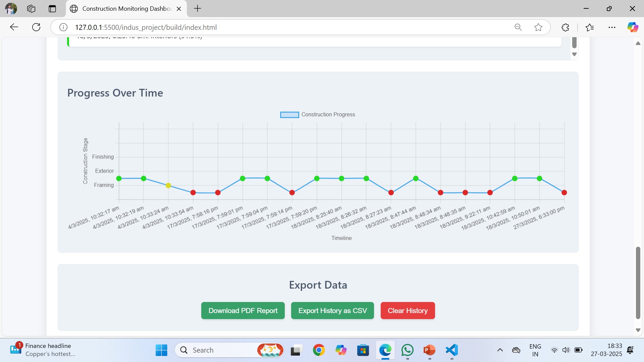This screenshot has height=362, width=644.
Task: Open Visual Studio Code from the taskbar
Action: click(451, 350)
